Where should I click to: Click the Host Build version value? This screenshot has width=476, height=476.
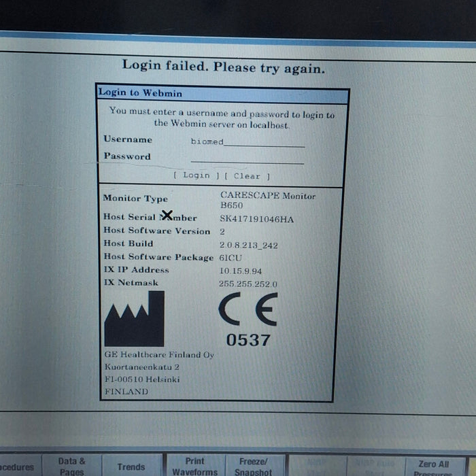click(248, 245)
